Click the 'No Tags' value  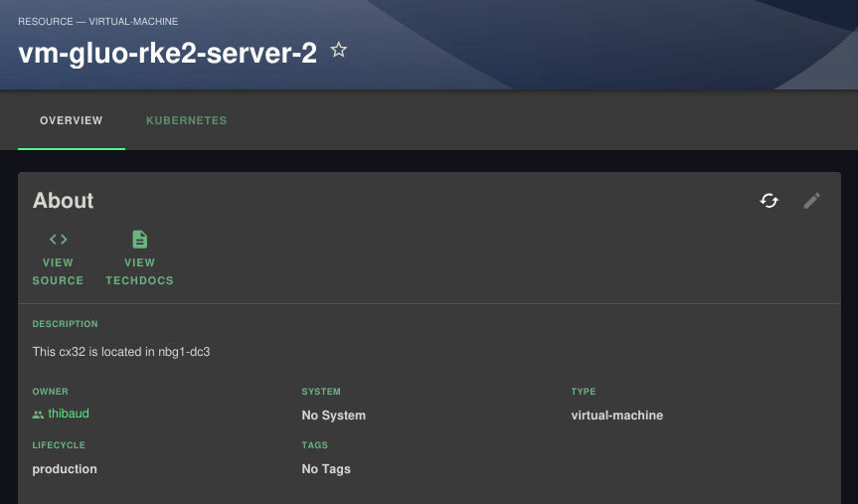tap(326, 469)
